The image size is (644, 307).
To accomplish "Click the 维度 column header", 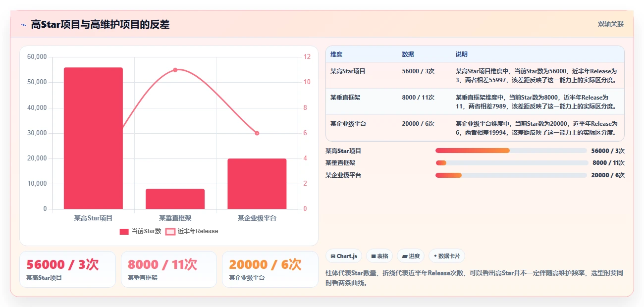I will tap(336, 54).
